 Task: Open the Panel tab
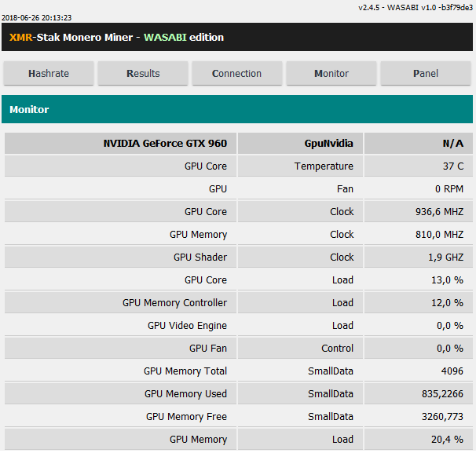(x=426, y=73)
